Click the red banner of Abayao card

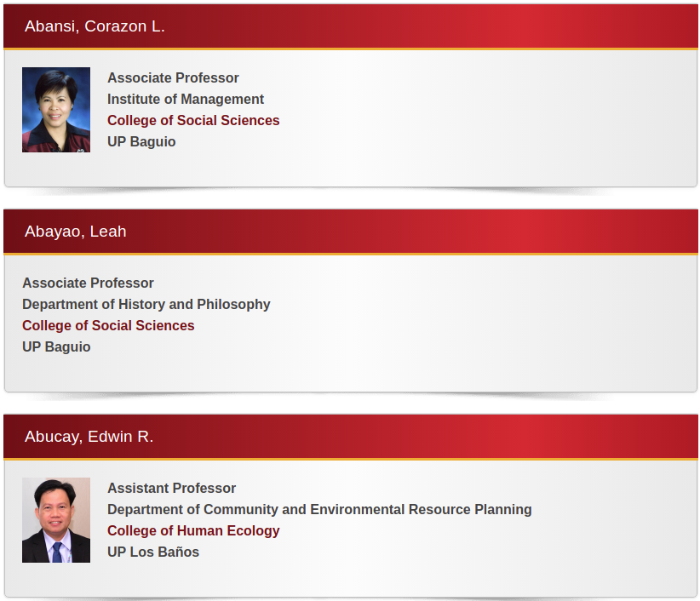351,232
